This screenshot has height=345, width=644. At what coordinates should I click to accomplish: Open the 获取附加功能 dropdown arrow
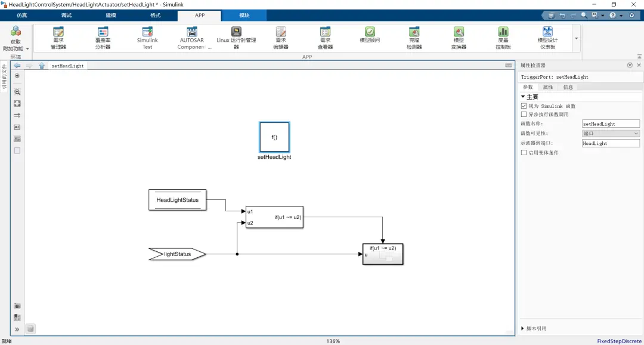pyautogui.click(x=27, y=48)
